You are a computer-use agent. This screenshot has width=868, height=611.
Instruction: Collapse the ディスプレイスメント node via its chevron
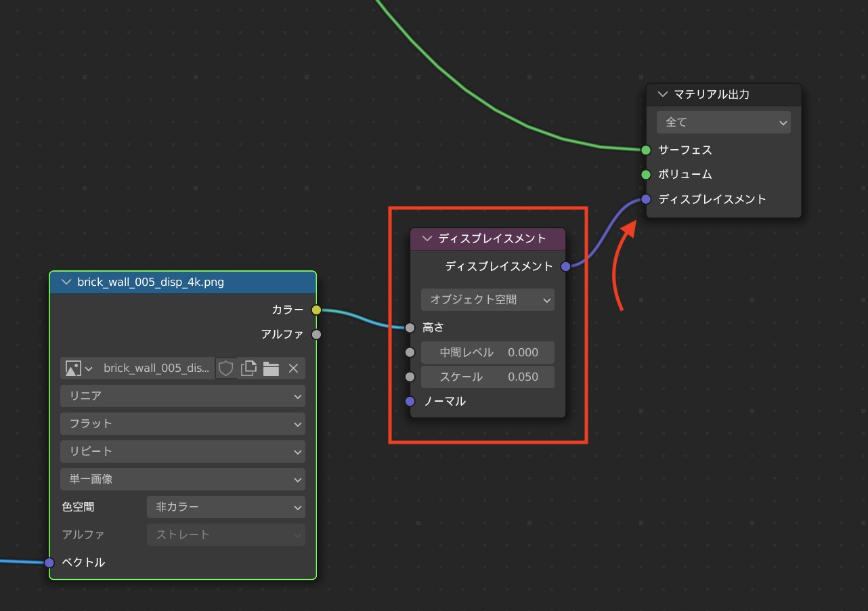click(x=427, y=238)
